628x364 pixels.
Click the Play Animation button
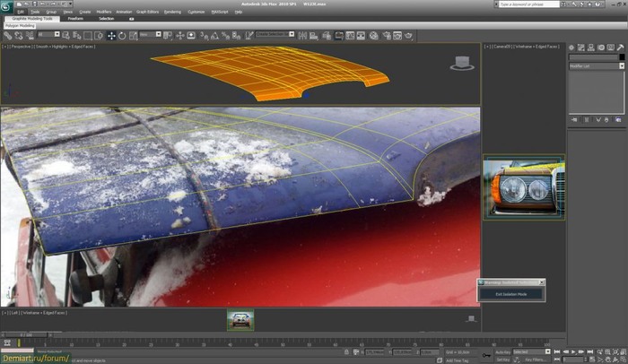[573, 351]
